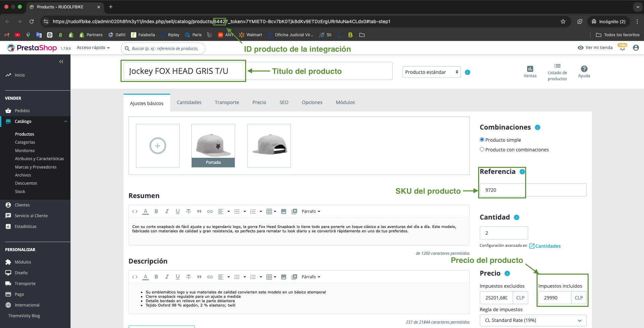Open the table dropdown in Resumen editor
The height and width of the screenshot is (328, 644).
271,212
